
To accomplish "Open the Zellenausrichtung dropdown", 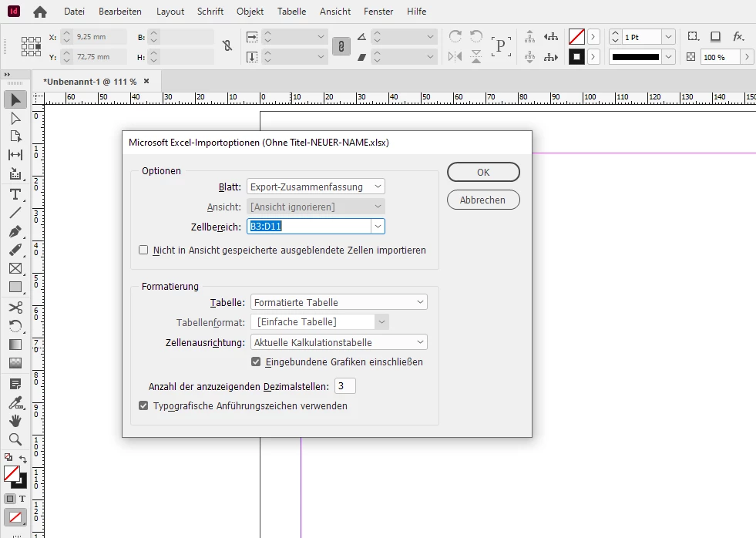I will 339,342.
